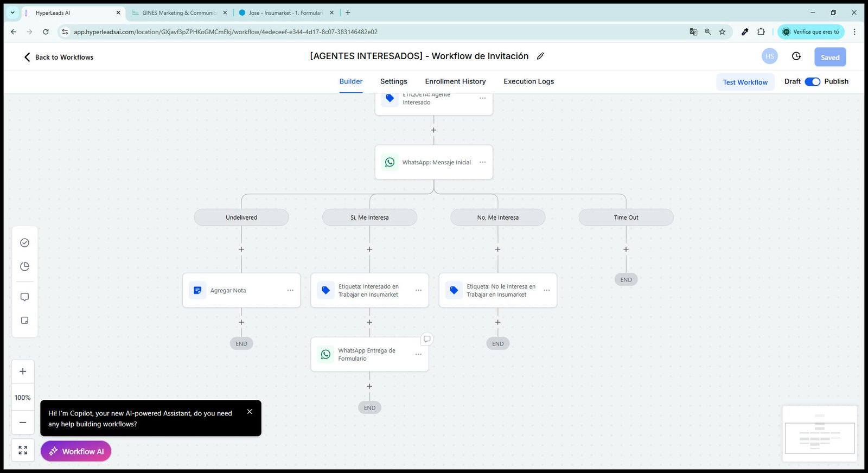The image size is (868, 473).
Task: Open Execution Logs tab
Action: pos(528,81)
